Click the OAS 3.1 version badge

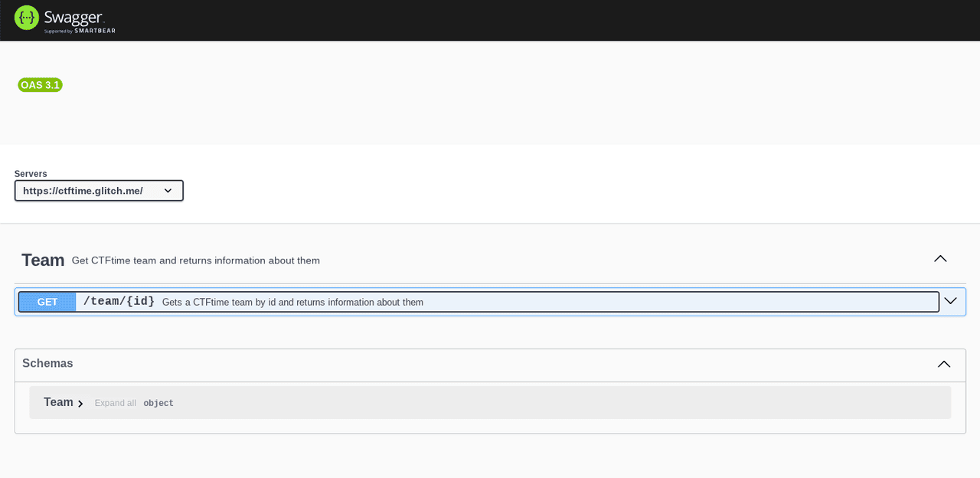(x=40, y=85)
